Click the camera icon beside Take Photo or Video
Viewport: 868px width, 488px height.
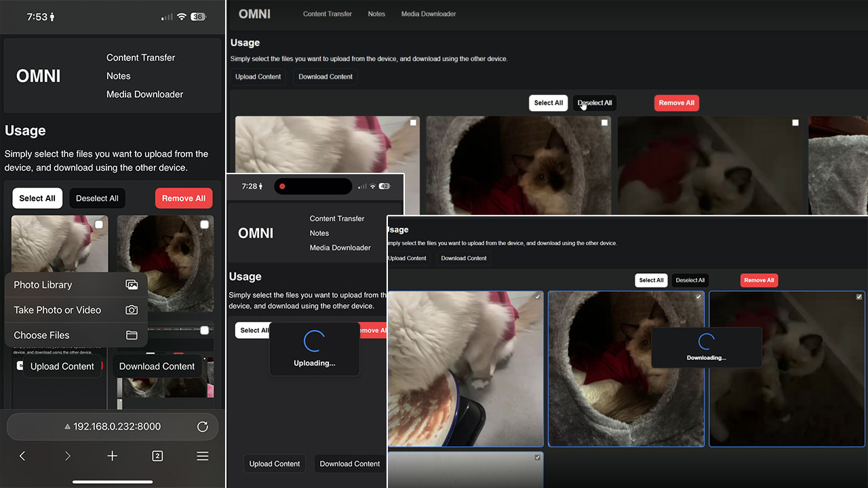(x=132, y=310)
